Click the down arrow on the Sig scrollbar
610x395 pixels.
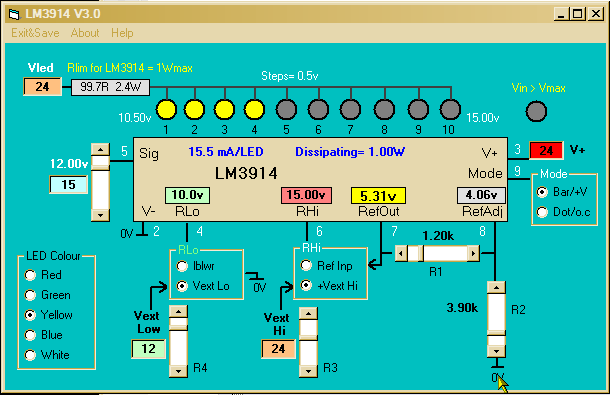point(100,215)
